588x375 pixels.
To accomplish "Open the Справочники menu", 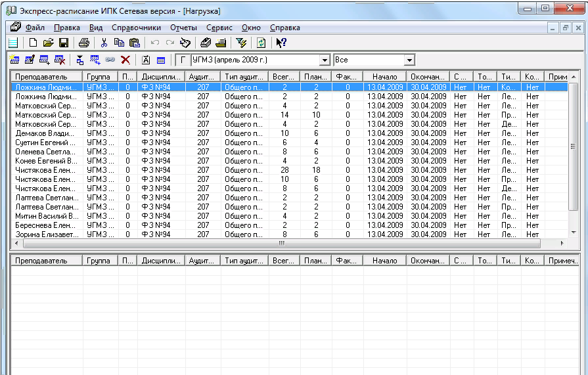I will (x=136, y=28).
